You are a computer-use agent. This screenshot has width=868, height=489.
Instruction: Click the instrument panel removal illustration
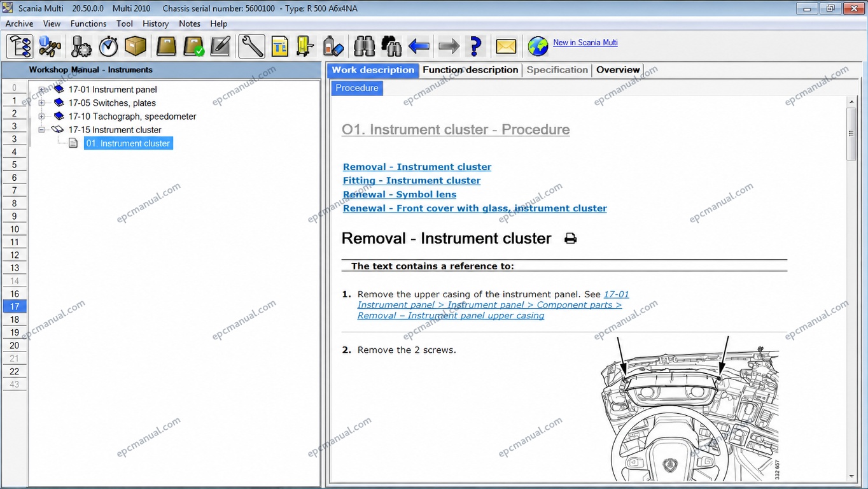691,409
